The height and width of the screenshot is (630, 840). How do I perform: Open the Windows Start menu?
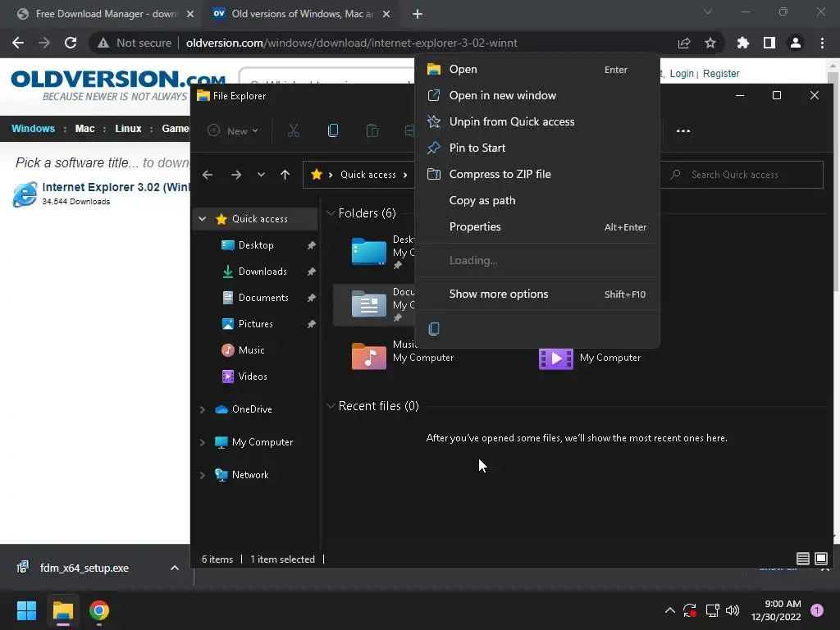click(x=26, y=610)
